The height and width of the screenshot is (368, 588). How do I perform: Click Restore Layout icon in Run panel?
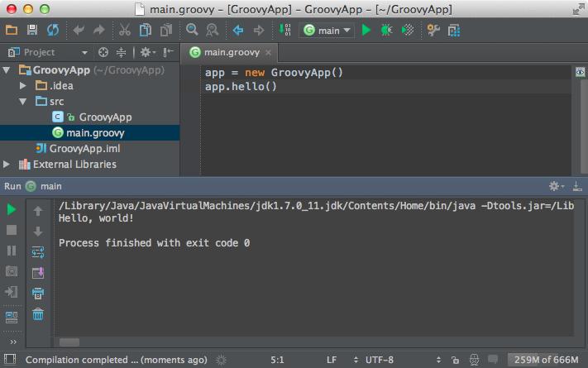tap(12, 318)
